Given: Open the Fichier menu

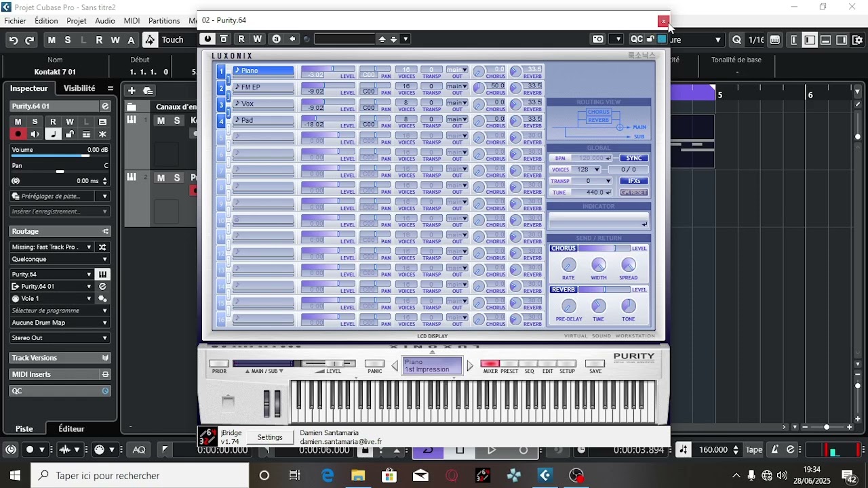Looking at the screenshot, I should pyautogui.click(x=16, y=21).
